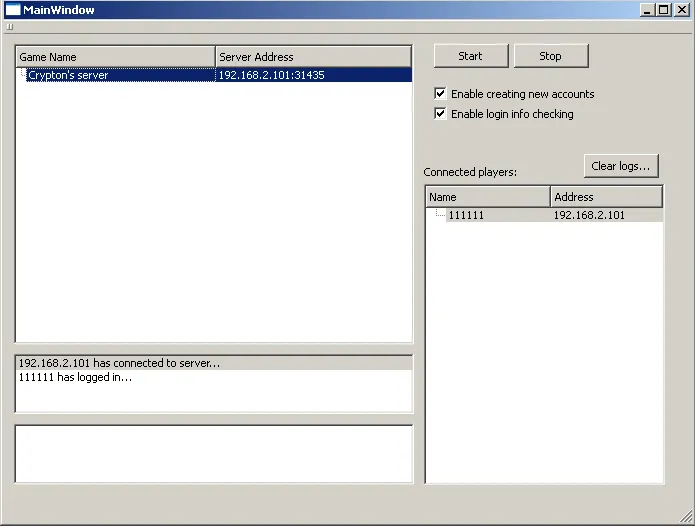Select player 111111 in connected list
Screen dimensions: 695x527
(465, 215)
